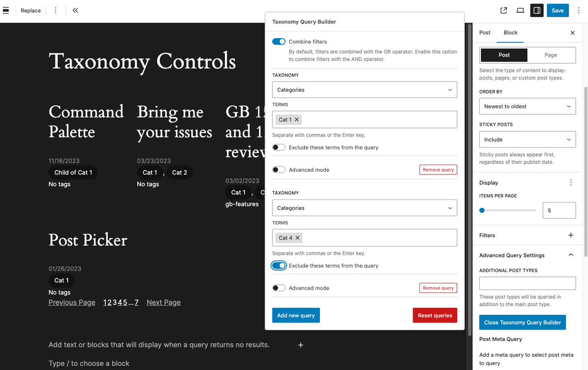Screen dimensions: 588x370
Task: Open the Command Palette post title
Action: pyautogui.click(x=86, y=122)
